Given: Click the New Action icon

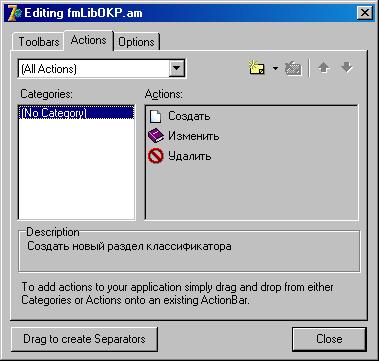Looking at the screenshot, I should (257, 68).
